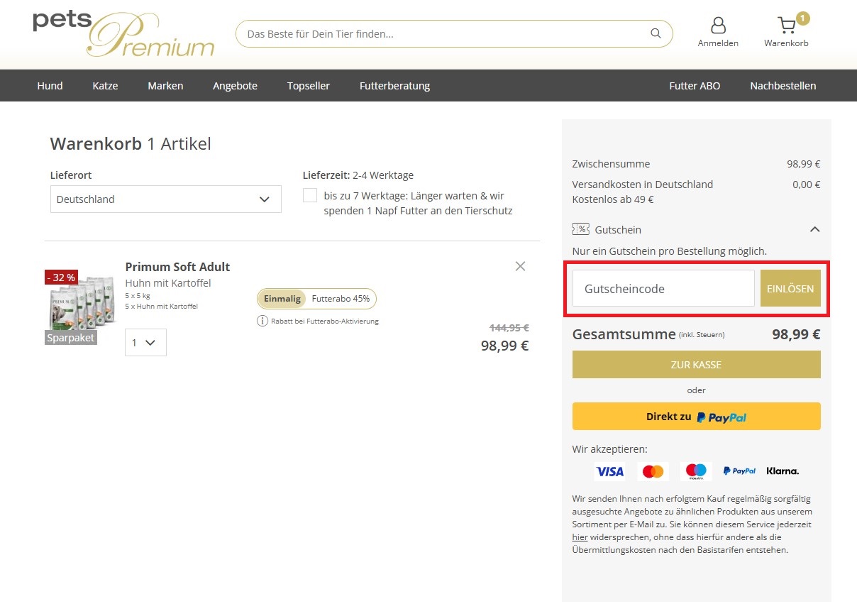This screenshot has height=616, width=857.
Task: Click 'Nur ein Gutschein pro Bestellung möglich' text
Action: click(669, 251)
